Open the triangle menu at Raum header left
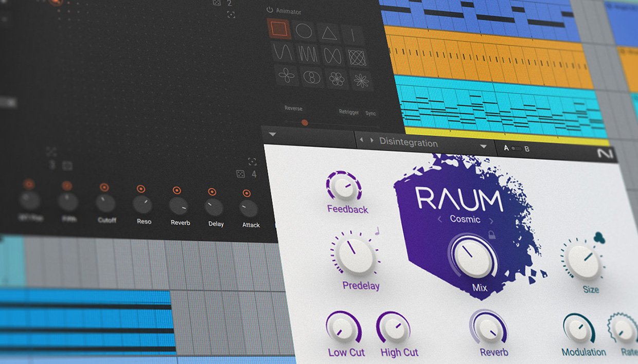This screenshot has height=364, width=638. tap(273, 135)
